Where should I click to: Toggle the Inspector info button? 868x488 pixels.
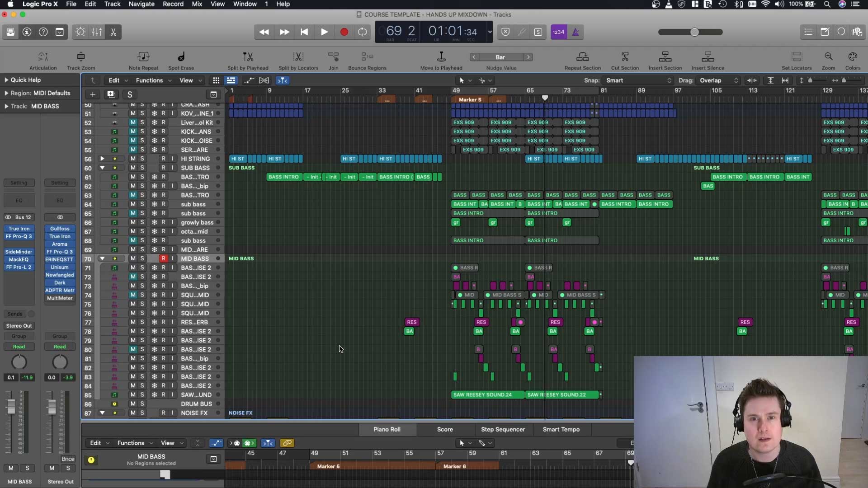pyautogui.click(x=27, y=32)
